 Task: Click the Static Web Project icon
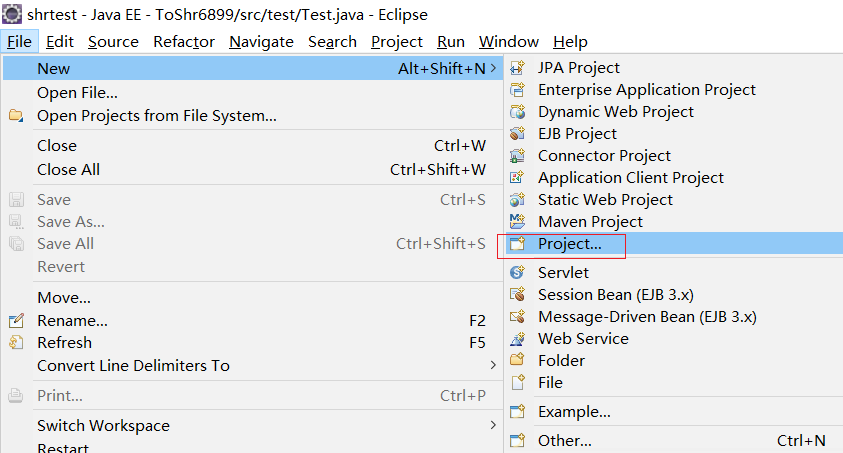(517, 200)
